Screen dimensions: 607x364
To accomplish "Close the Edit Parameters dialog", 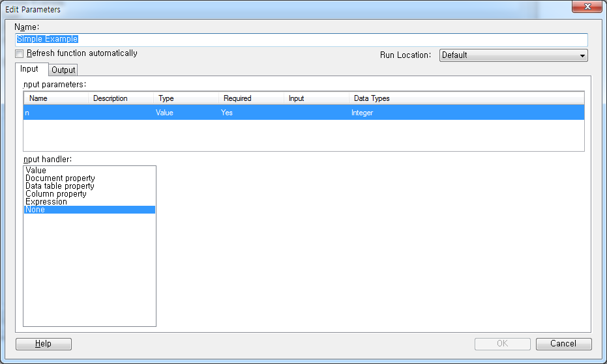I will click(x=587, y=7).
